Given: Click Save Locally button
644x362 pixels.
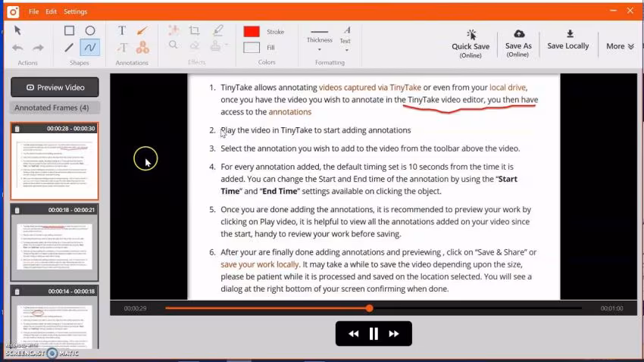Looking at the screenshot, I should (568, 40).
